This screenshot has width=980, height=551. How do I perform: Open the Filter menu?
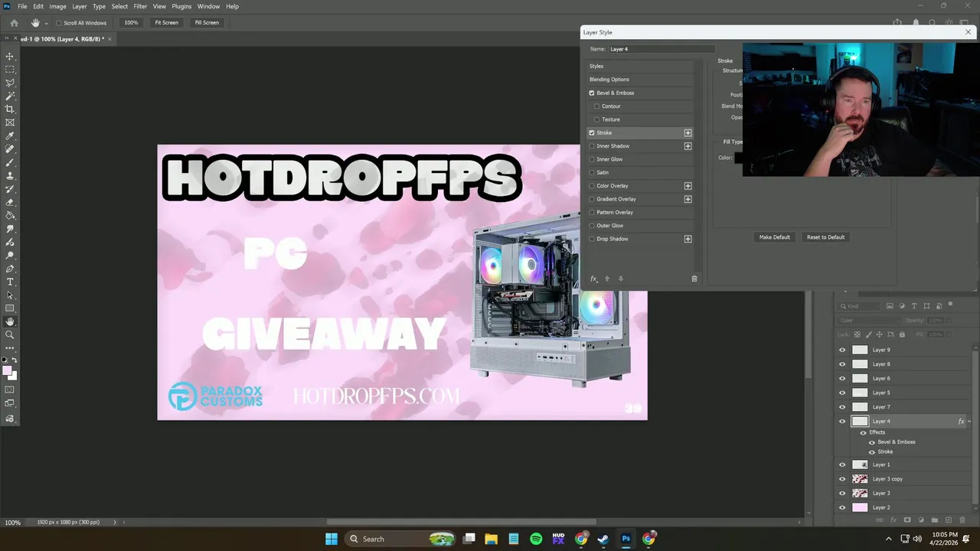tap(140, 6)
